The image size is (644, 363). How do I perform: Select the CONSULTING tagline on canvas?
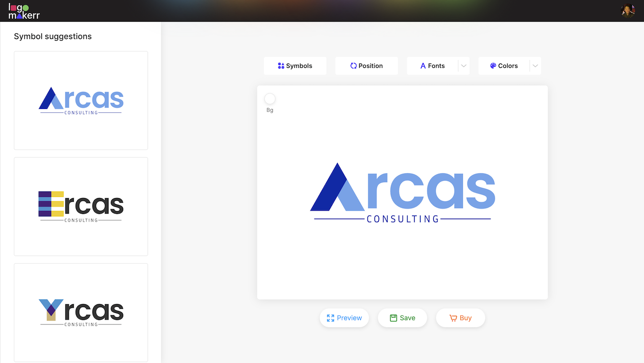(403, 219)
